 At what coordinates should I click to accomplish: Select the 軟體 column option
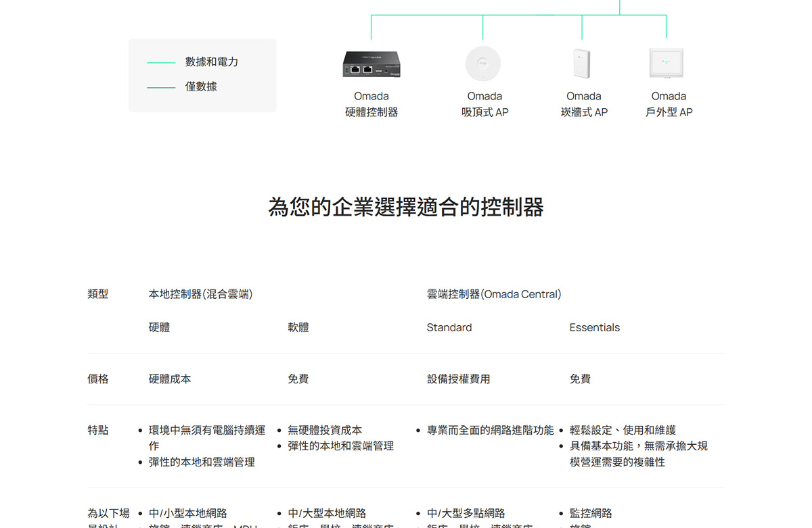pos(297,328)
